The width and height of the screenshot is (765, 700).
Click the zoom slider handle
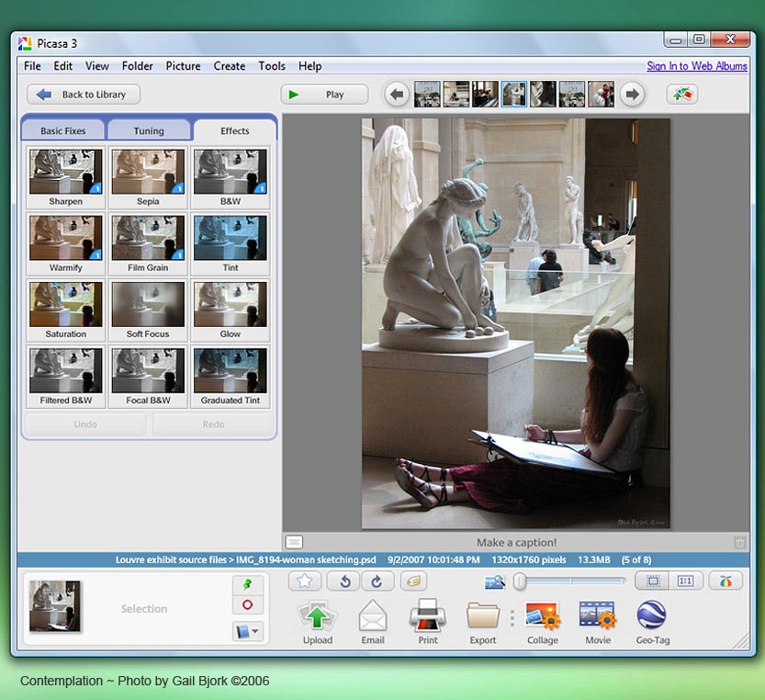[x=520, y=581]
